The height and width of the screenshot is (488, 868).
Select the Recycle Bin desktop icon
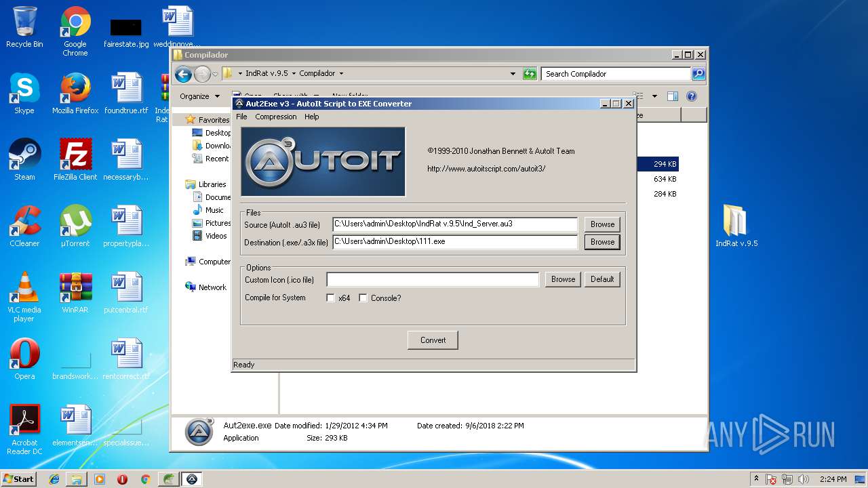point(24,27)
